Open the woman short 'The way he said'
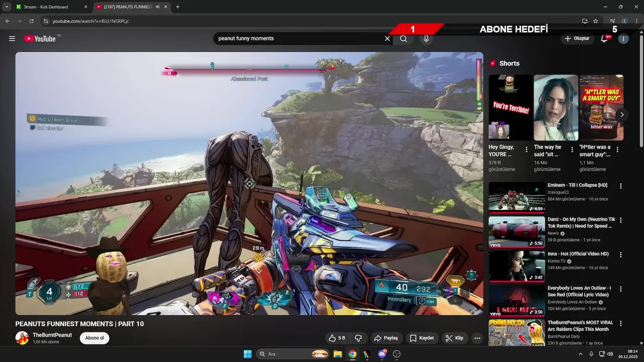The image size is (644, 362). point(556,108)
